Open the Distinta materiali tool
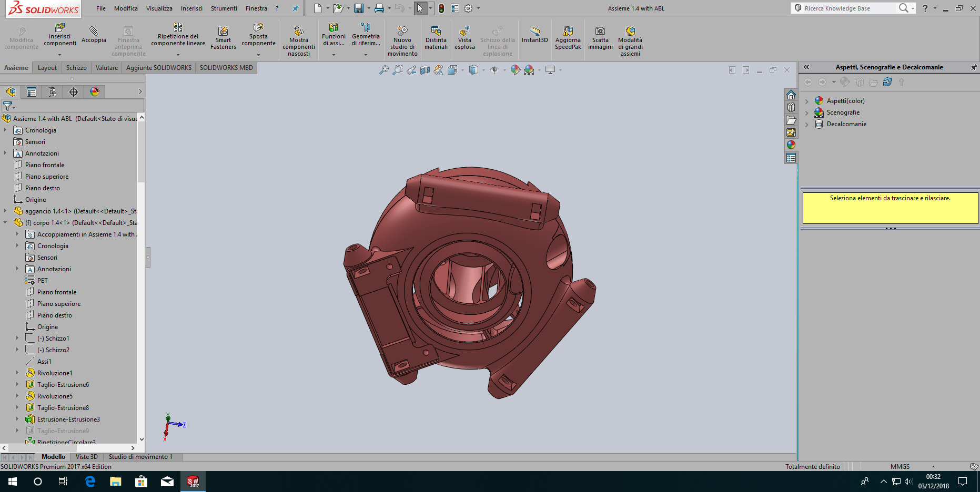980x492 pixels. [436, 38]
